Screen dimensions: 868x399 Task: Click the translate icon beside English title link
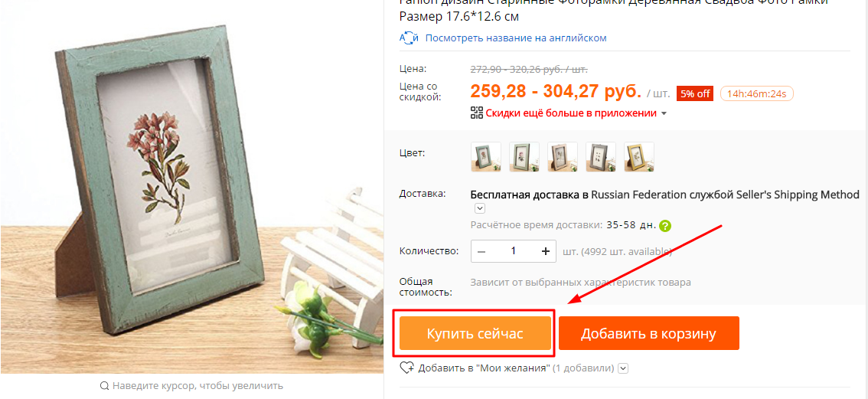coord(408,38)
